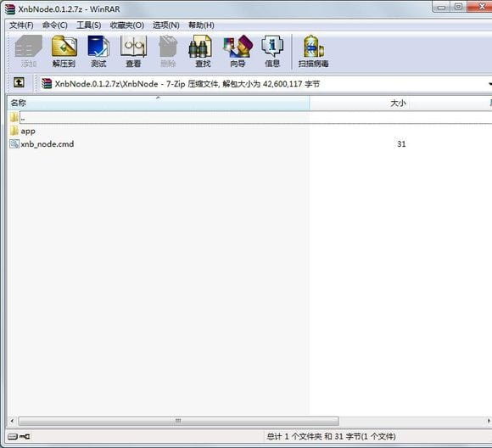This screenshot has width=492, height=448.
Task: Minimize the WinRAR window
Action: click(441, 7)
